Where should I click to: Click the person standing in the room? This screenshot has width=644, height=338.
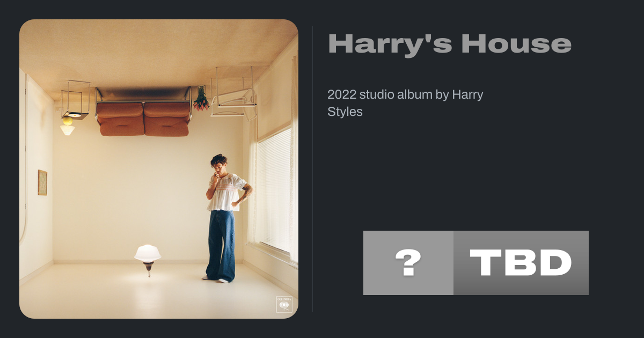pyautogui.click(x=225, y=217)
